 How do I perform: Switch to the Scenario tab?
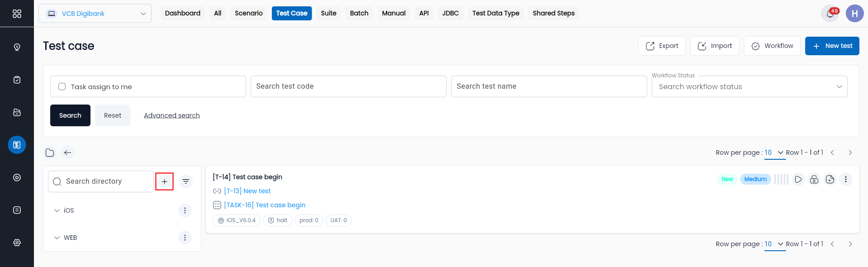coord(249,14)
